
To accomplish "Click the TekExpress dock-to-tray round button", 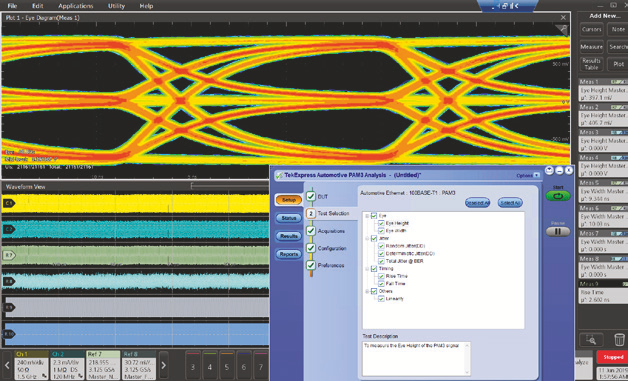I will tap(550, 170).
